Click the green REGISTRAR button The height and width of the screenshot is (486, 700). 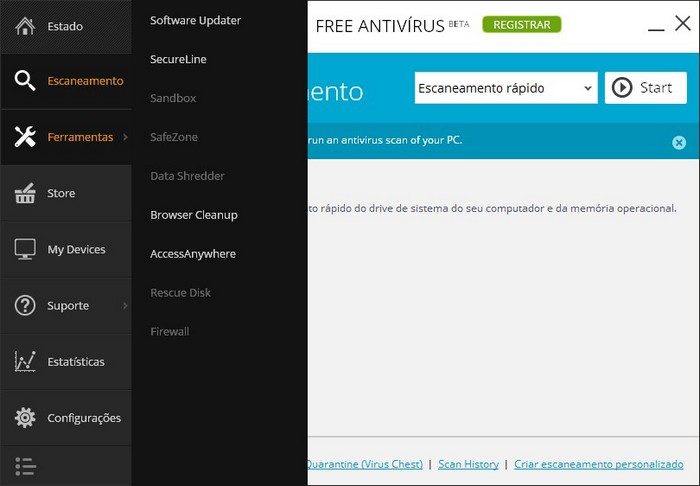tap(521, 25)
